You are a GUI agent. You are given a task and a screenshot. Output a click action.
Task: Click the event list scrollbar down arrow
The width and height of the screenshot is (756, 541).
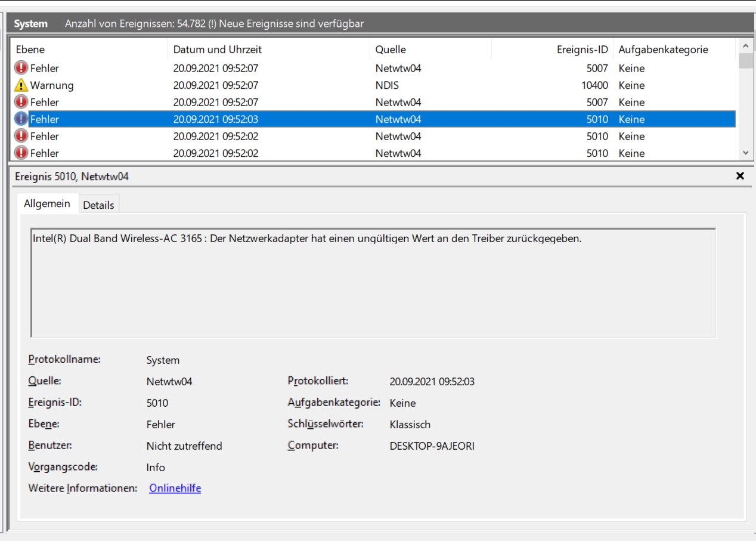[x=745, y=153]
